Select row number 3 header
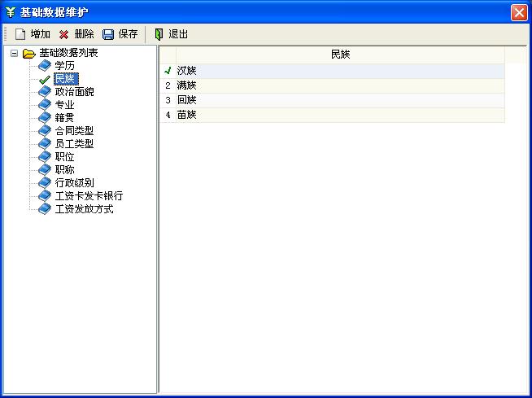Screen dimensions: 532x398 coord(168,100)
